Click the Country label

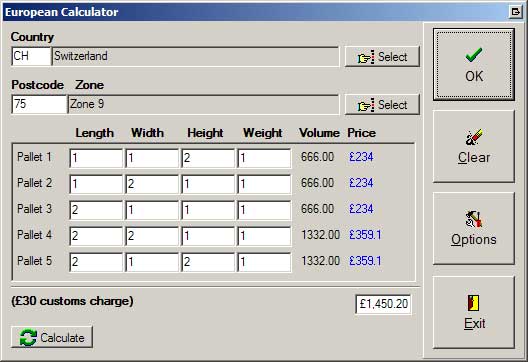[32, 37]
